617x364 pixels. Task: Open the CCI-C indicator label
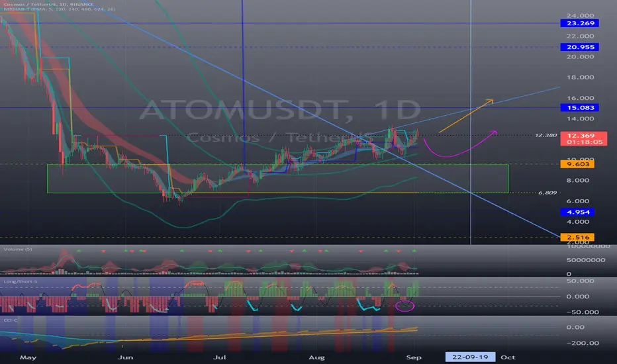click(x=10, y=320)
